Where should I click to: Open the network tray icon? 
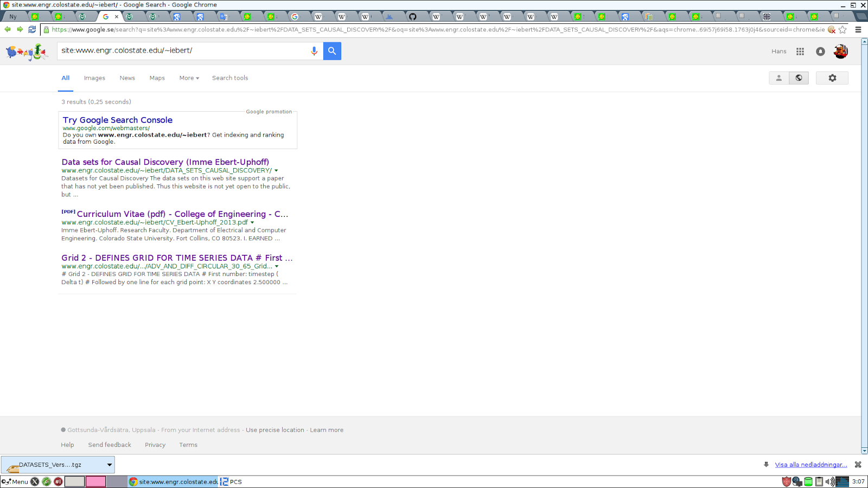(x=797, y=481)
